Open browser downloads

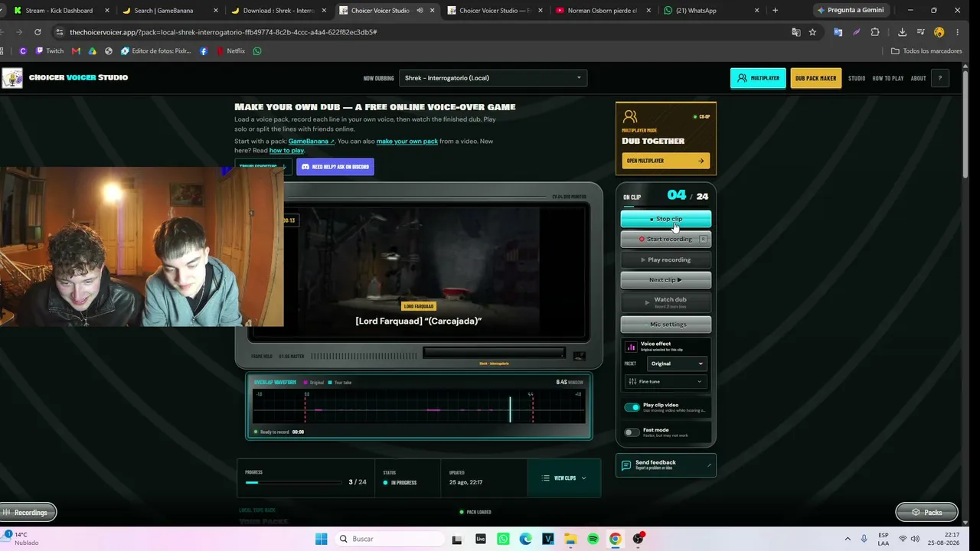coord(902,32)
